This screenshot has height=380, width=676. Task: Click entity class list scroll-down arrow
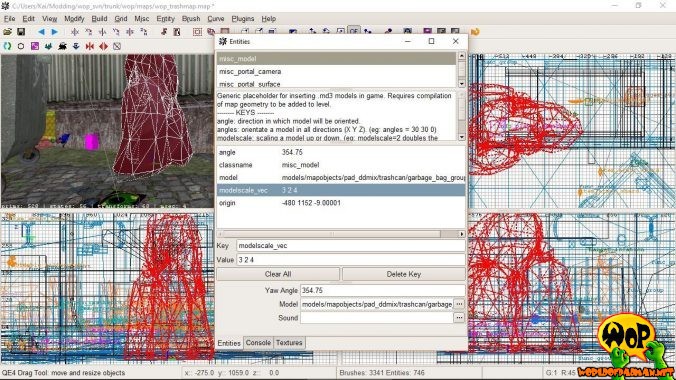462,84
